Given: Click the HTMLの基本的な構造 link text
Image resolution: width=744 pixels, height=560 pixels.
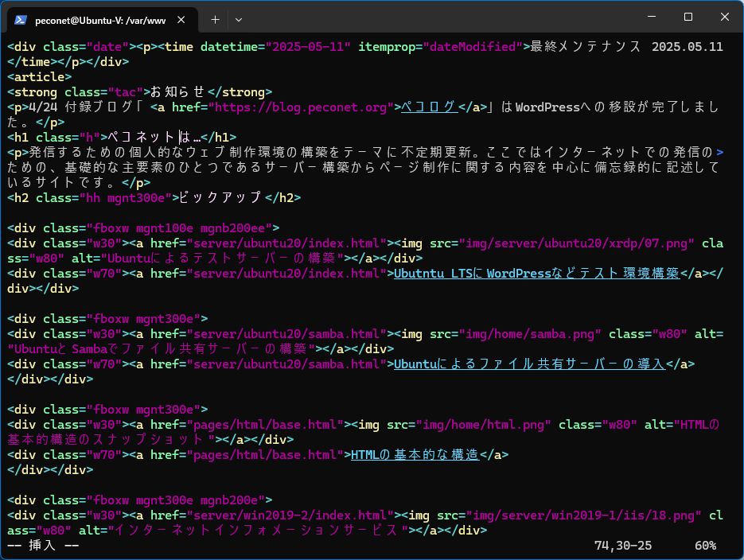Looking at the screenshot, I should point(415,455).
